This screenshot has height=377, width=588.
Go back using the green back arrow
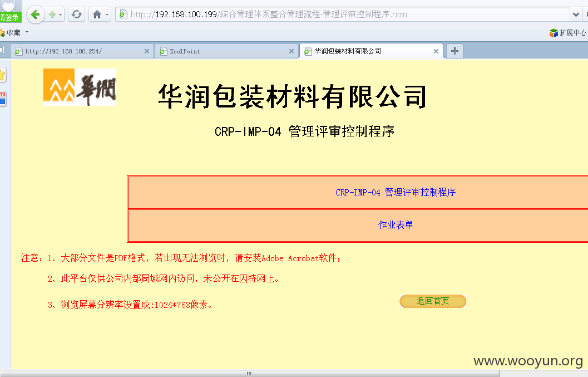(x=35, y=14)
